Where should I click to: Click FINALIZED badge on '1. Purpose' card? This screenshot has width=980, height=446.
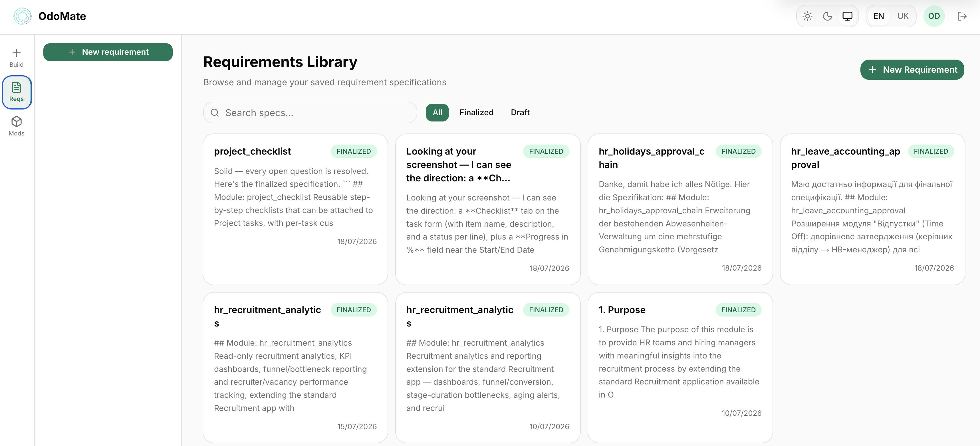click(x=738, y=310)
